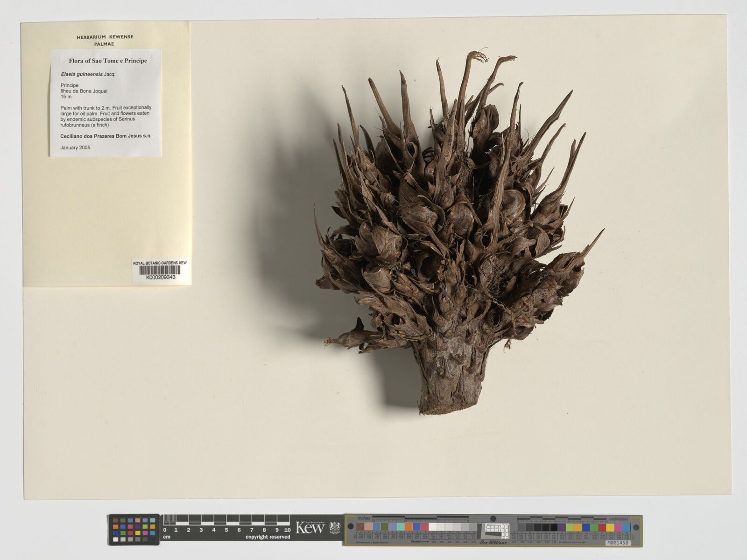Click the royal crest emblem beside Kew
The width and height of the screenshot is (747, 560).
pyautogui.click(x=334, y=528)
